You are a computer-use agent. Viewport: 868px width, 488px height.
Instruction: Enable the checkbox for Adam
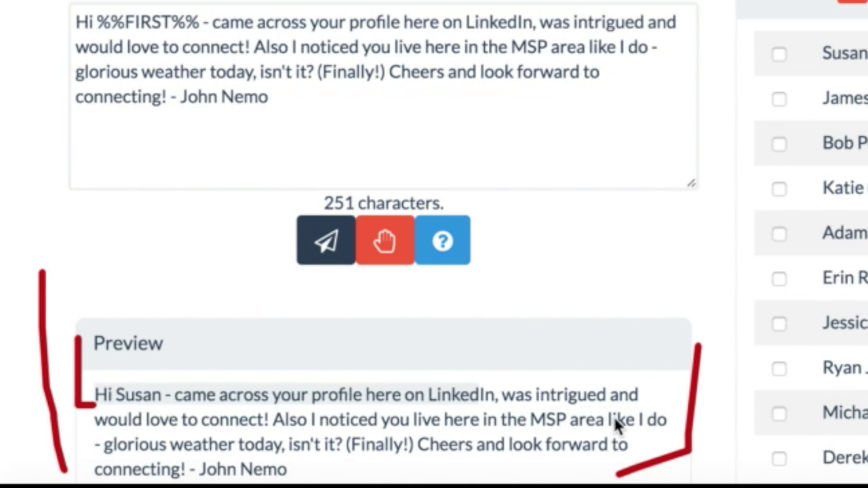tap(779, 234)
